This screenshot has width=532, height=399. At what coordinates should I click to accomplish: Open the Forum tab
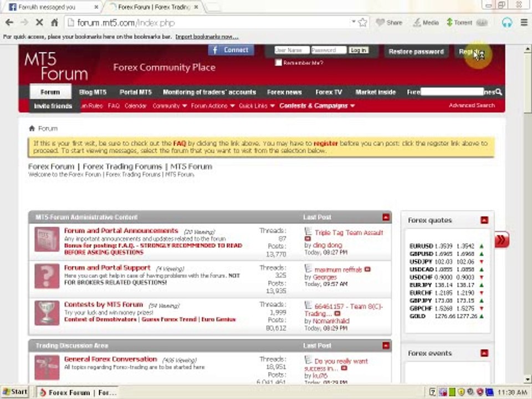tap(50, 92)
